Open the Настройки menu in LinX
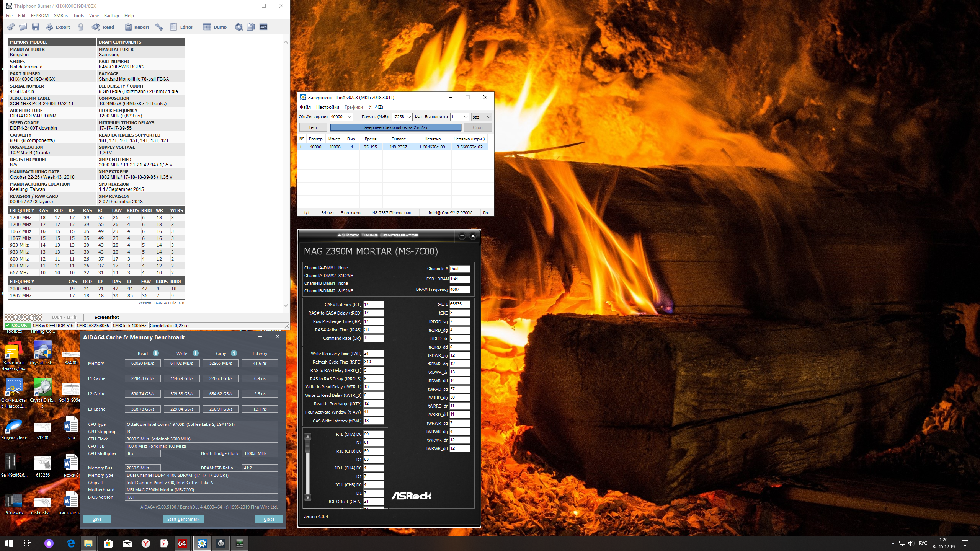980x551 pixels. [327, 107]
